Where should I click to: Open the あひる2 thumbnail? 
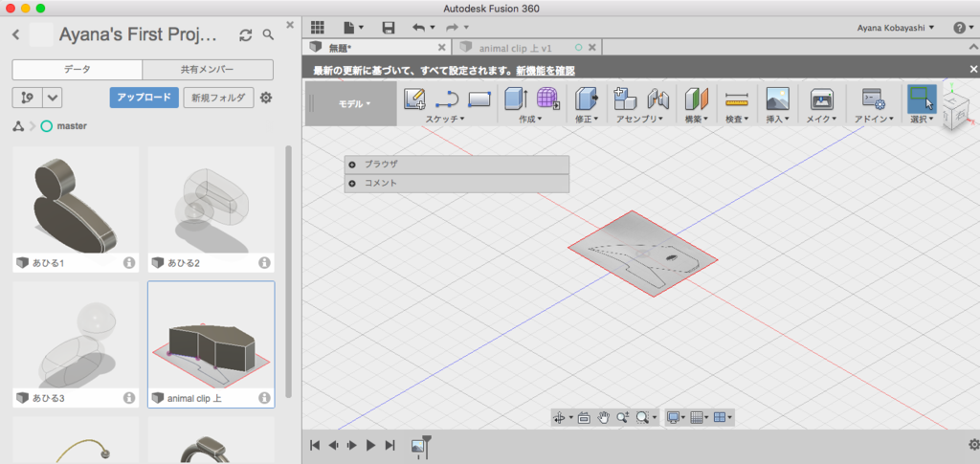212,201
